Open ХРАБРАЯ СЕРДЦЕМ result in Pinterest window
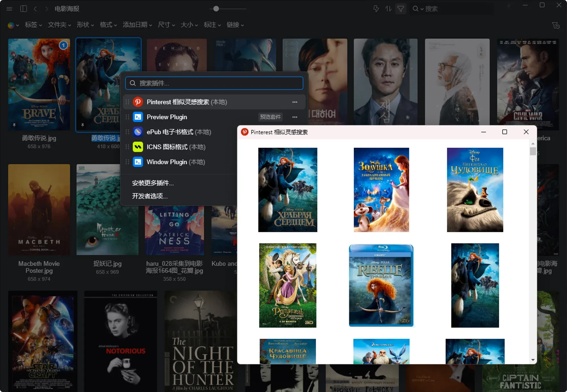 click(288, 190)
